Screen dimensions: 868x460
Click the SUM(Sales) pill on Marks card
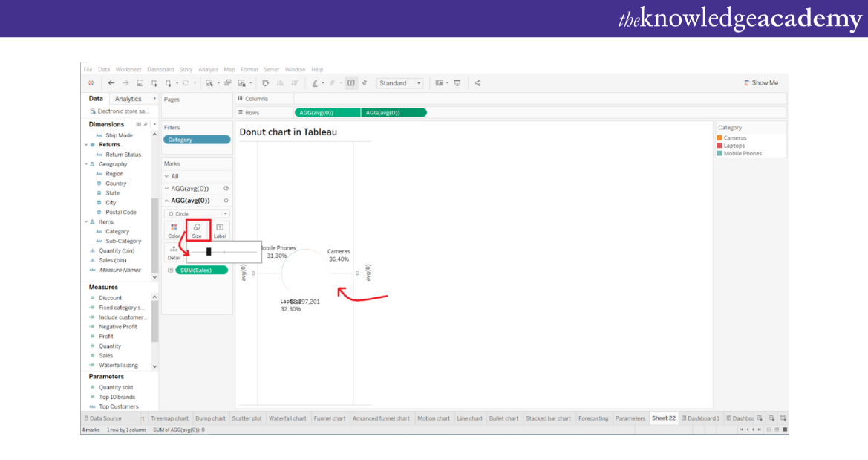(x=201, y=270)
